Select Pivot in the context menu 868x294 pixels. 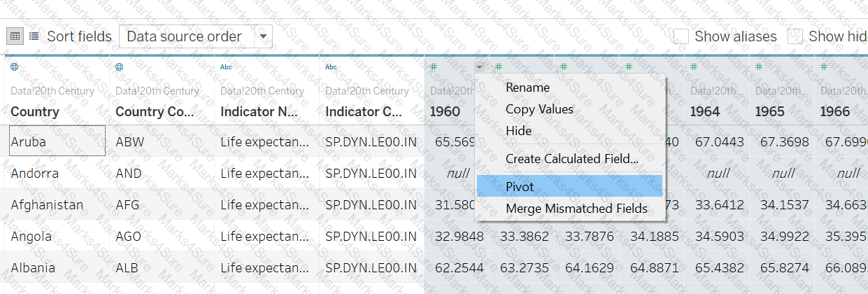[x=569, y=187]
